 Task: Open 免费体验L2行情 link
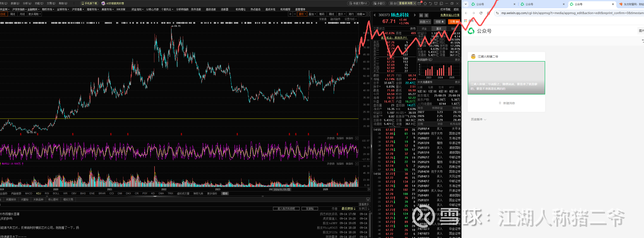pos(450,15)
